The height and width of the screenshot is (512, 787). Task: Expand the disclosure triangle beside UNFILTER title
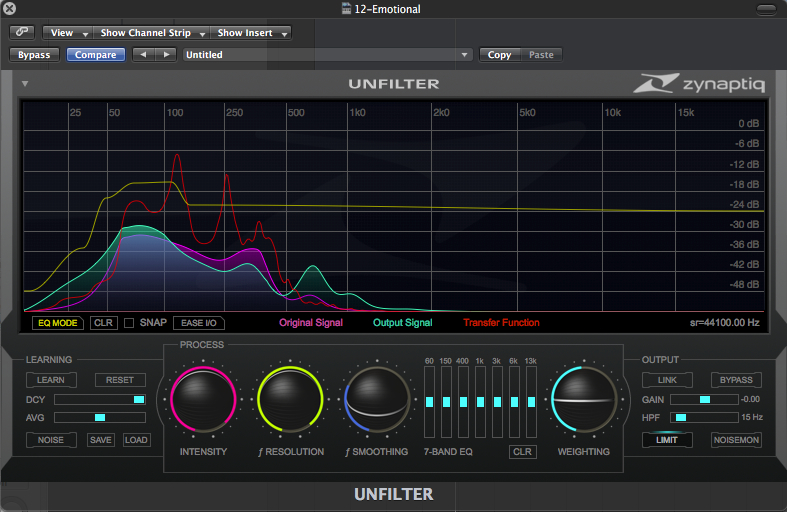tap(25, 83)
